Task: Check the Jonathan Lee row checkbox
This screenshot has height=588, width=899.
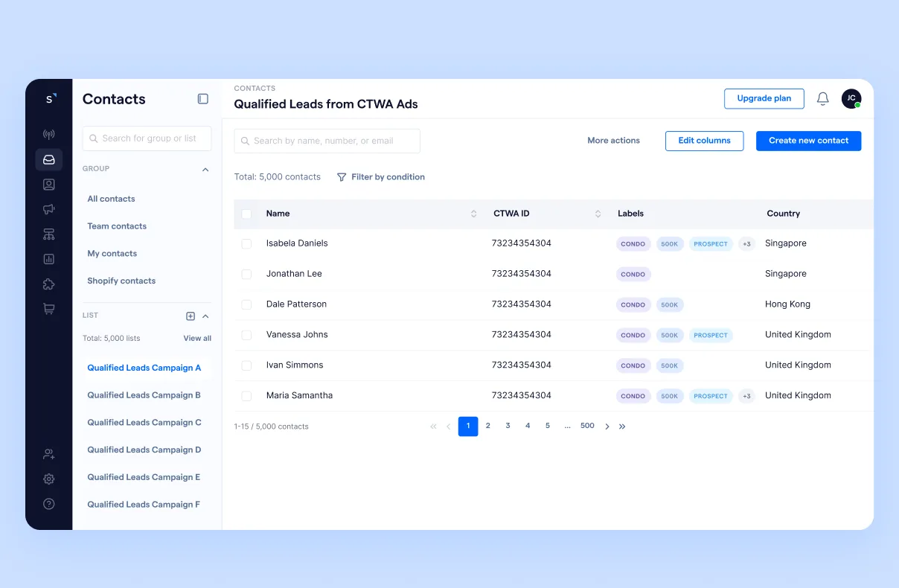Action: pyautogui.click(x=246, y=274)
